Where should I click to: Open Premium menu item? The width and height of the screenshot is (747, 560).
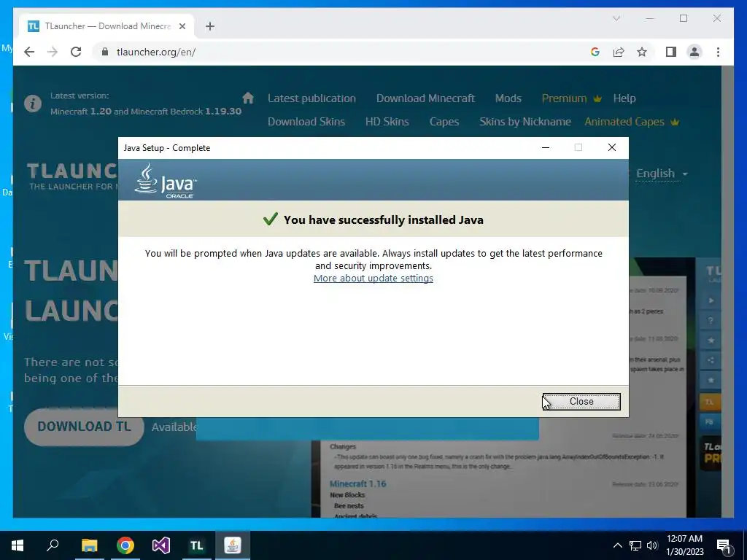(571, 98)
